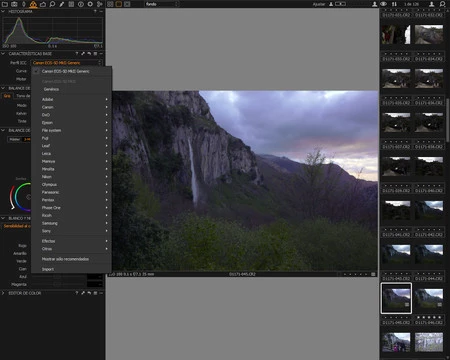
Task: Expand the Otros submenu arrow
Action: pos(107,249)
